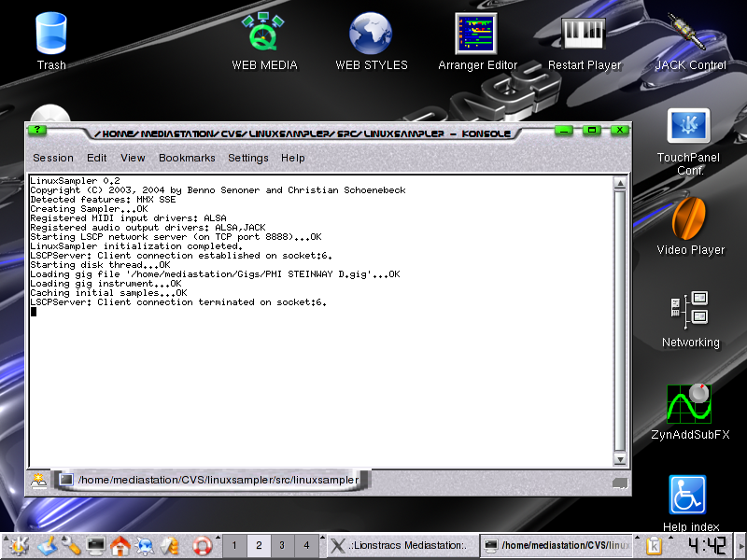This screenshot has height=560, width=747.
Task: Click the 'Loading gig file' terminal line
Action: pyautogui.click(x=215, y=274)
